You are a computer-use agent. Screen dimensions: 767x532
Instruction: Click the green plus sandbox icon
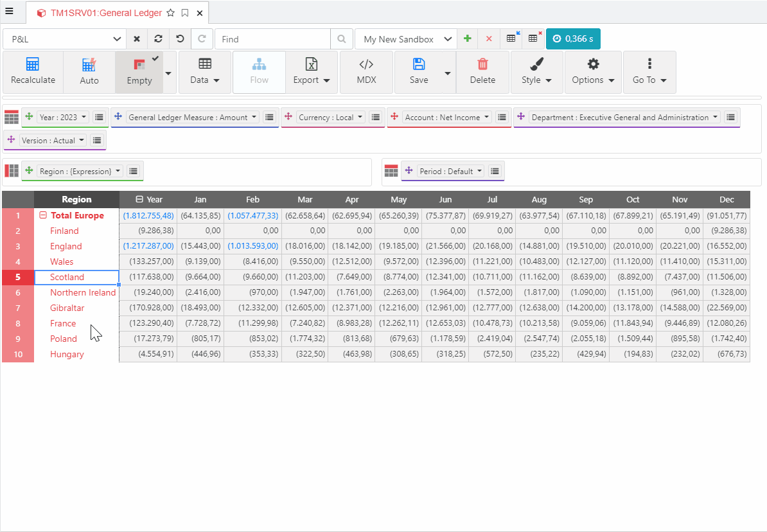(x=468, y=39)
